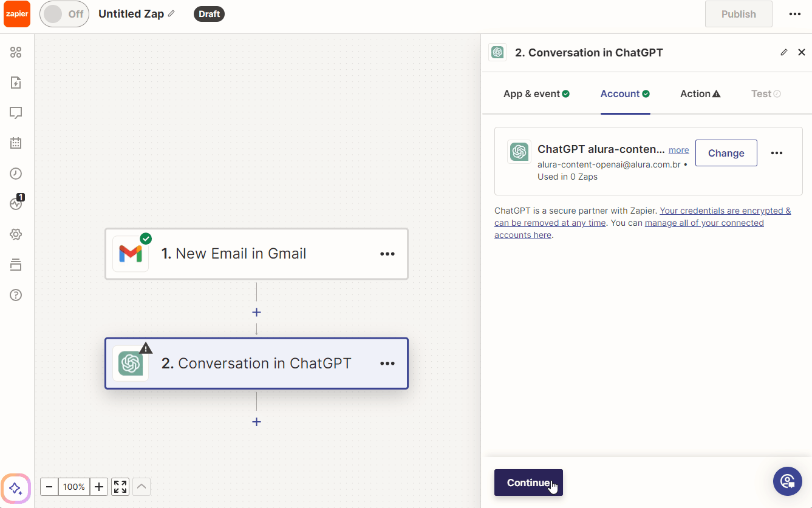This screenshot has height=508, width=812.
Task: Click the green check on Gmail step
Action: [146, 239]
